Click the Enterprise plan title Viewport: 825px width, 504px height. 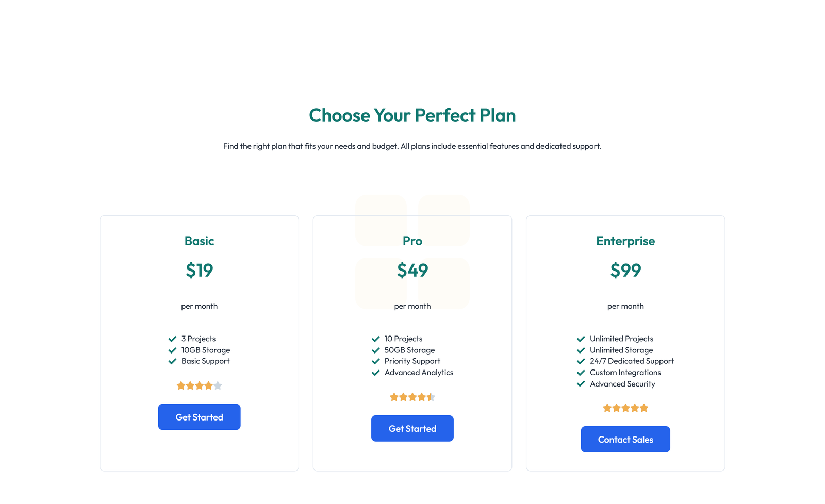pyautogui.click(x=625, y=241)
